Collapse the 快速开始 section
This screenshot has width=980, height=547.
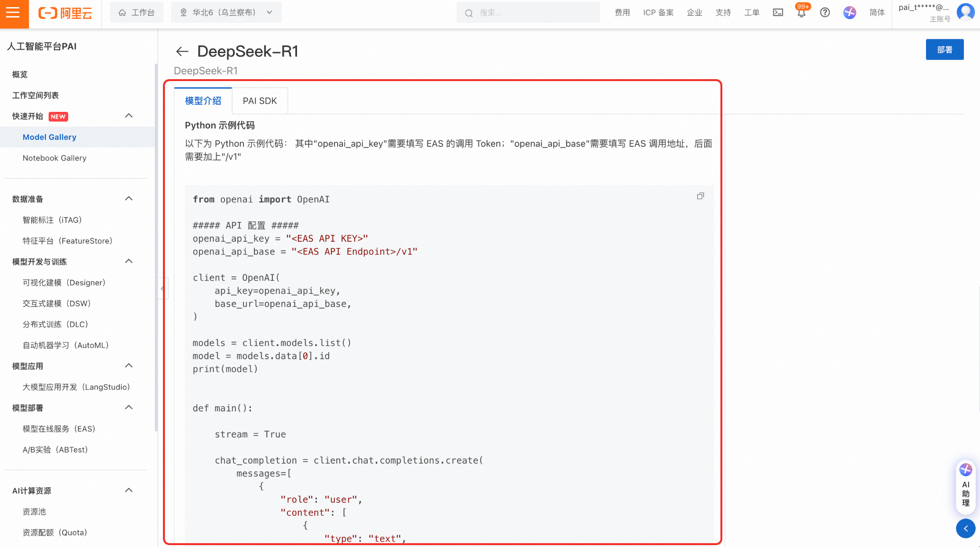click(128, 116)
